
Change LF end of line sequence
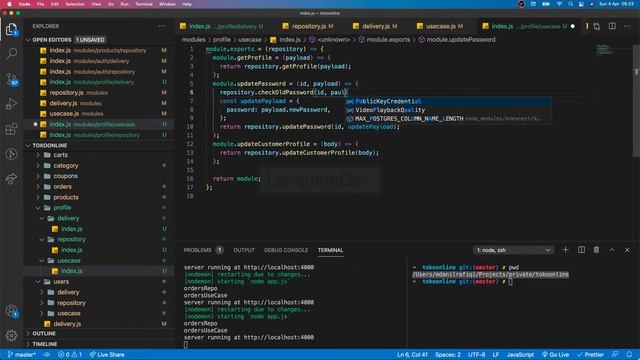pyautogui.click(x=496, y=355)
